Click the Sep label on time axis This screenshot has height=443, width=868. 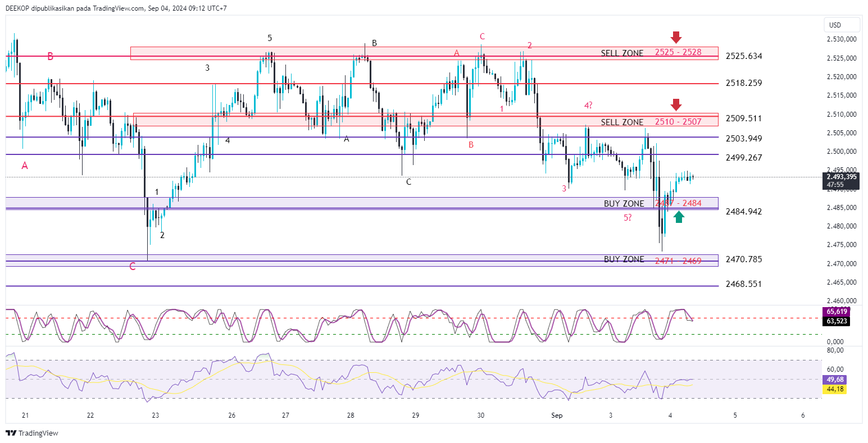click(x=557, y=415)
